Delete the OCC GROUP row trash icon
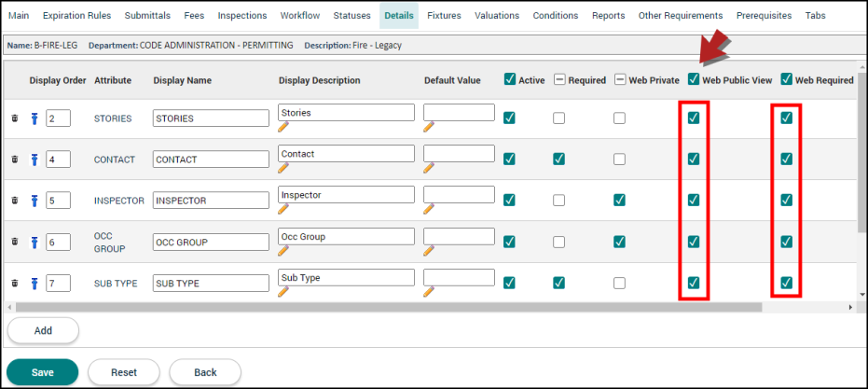The height and width of the screenshot is (389, 868). tap(15, 243)
